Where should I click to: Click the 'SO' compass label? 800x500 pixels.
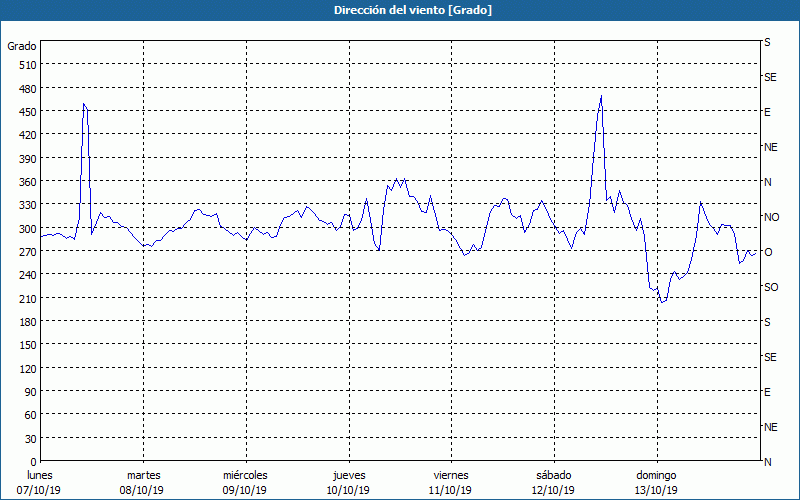coord(771,287)
